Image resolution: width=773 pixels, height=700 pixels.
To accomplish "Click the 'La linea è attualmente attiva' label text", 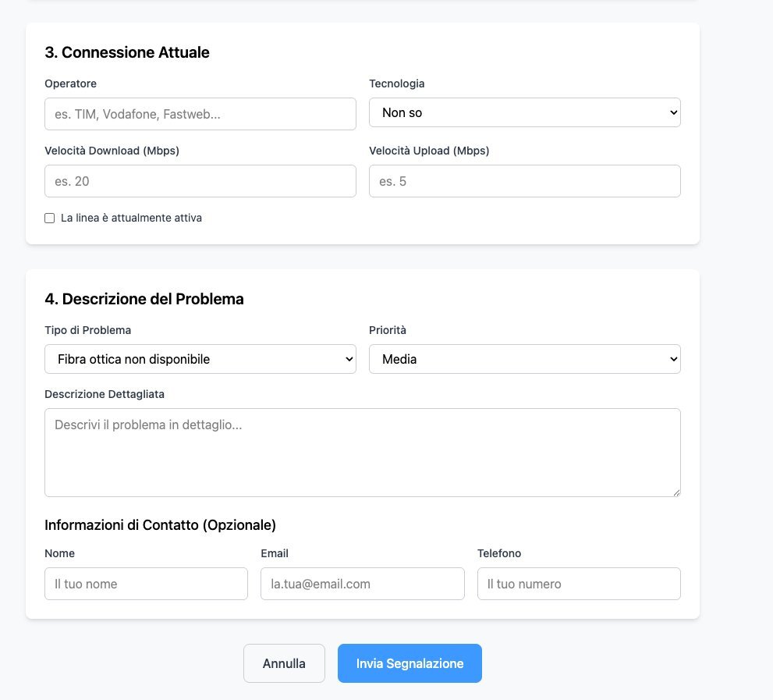I will pos(131,219).
